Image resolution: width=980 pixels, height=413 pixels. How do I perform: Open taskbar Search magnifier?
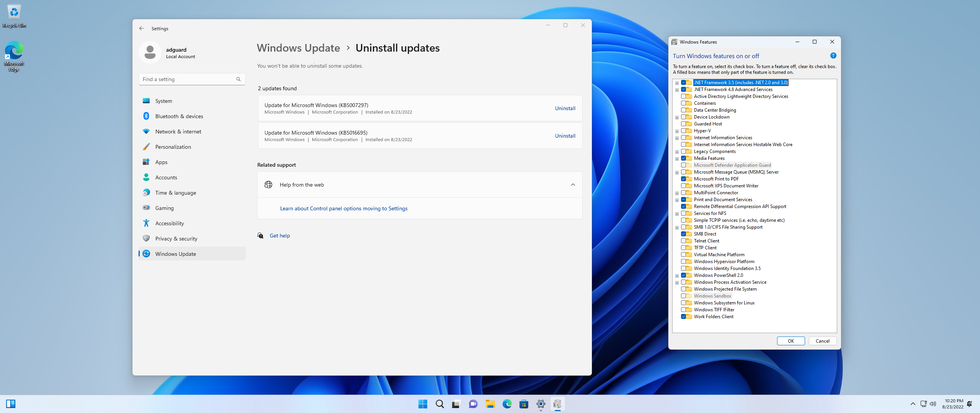(x=439, y=404)
